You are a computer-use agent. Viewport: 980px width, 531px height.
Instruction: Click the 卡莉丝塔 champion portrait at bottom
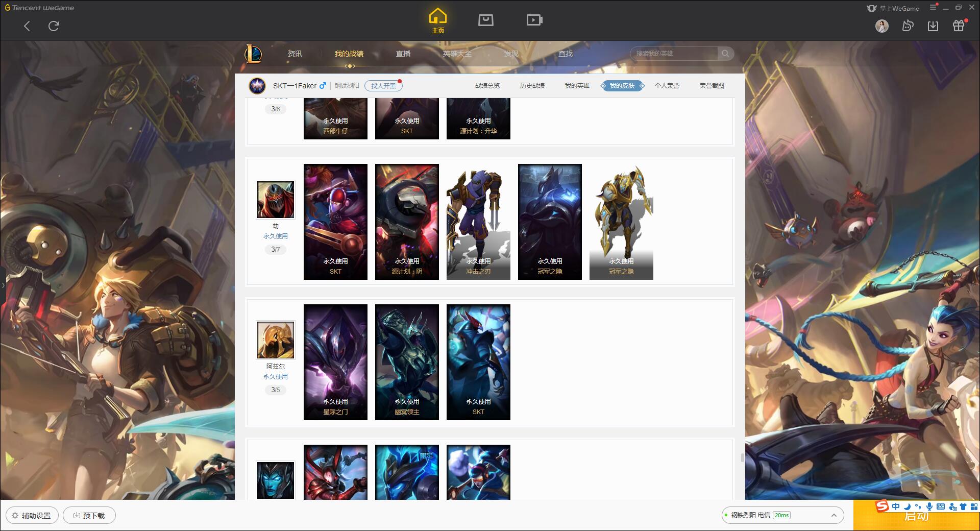(x=276, y=480)
